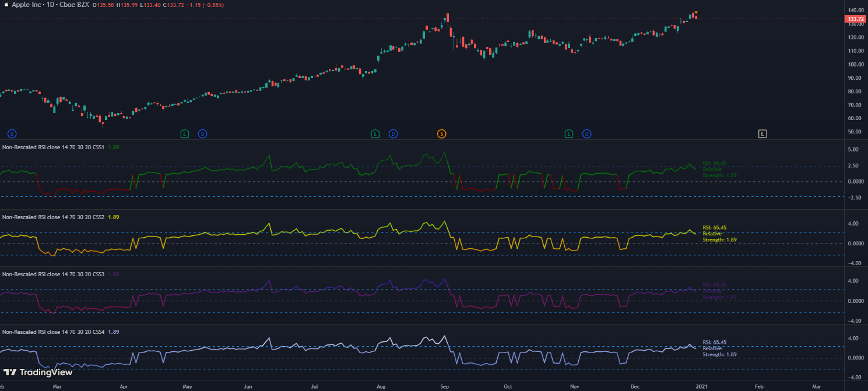Screen dimensions: 868x391
Task: Click the dividend "D" marker near August
Action: click(x=393, y=133)
